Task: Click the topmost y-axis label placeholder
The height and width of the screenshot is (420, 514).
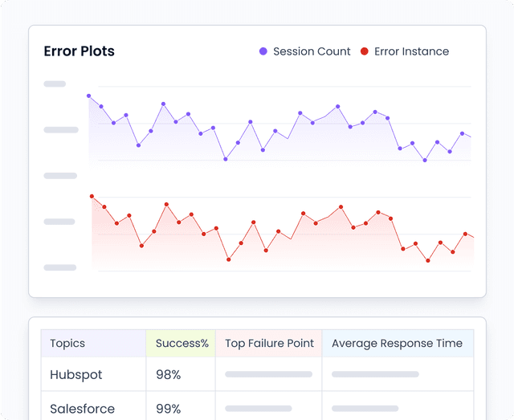Action: 55,84
